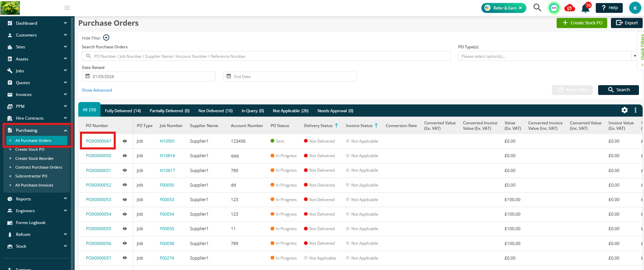Open table settings gear icon
The image size is (644, 270).
click(624, 110)
